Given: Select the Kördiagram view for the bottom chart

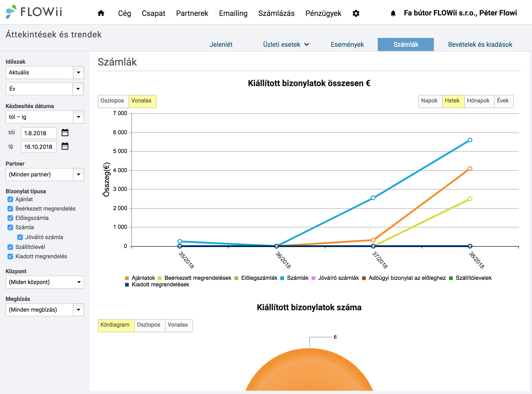Looking at the screenshot, I should [116, 325].
